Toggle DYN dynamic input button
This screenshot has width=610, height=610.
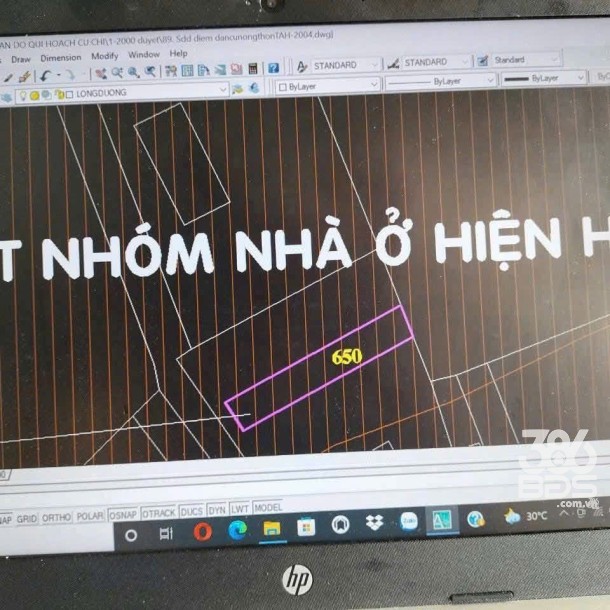[217, 511]
